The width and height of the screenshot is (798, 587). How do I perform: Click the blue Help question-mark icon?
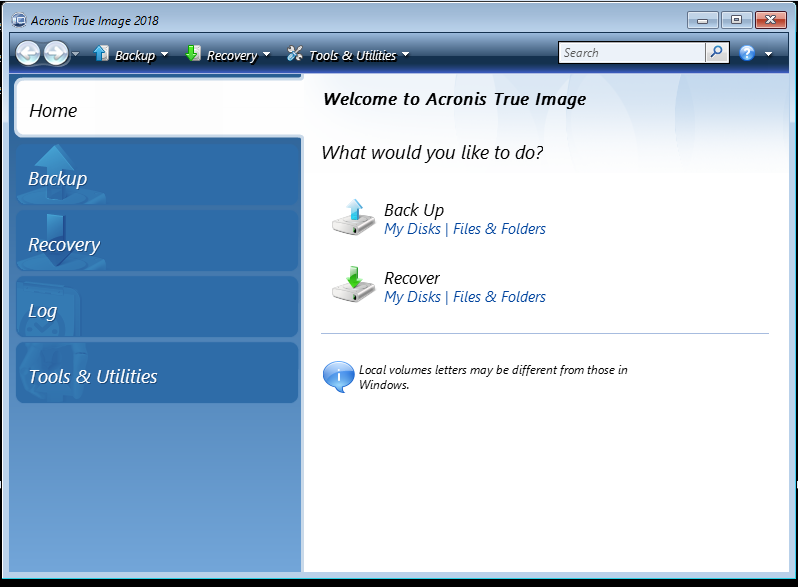[747, 54]
